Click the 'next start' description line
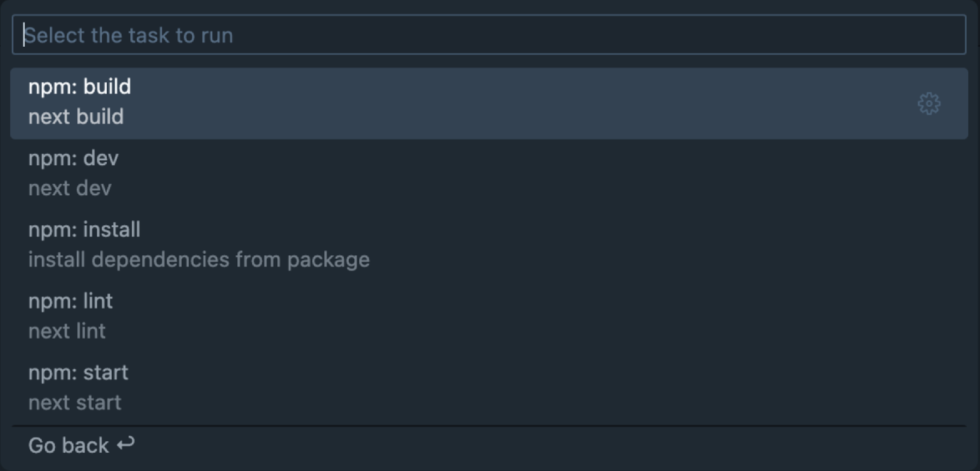Screen dimensions: 980x471 point(75,402)
